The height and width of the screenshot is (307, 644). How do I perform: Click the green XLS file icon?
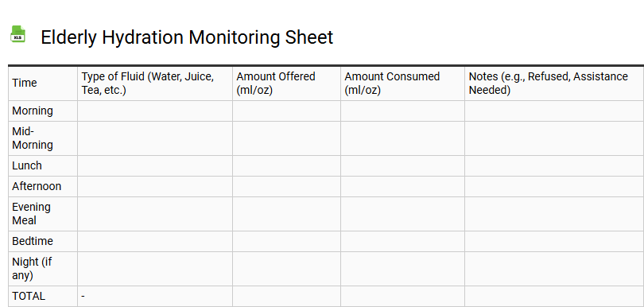pos(17,34)
